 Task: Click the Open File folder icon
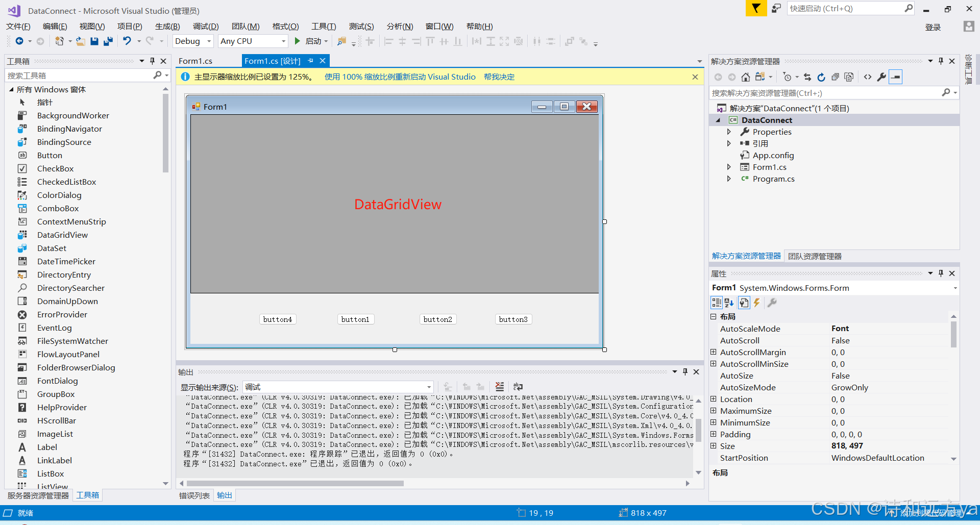[81, 41]
